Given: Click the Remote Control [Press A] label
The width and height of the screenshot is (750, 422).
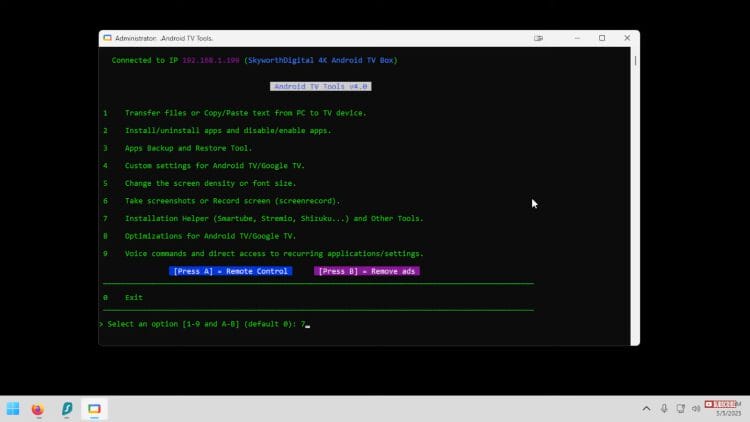Looking at the screenshot, I should (231, 271).
